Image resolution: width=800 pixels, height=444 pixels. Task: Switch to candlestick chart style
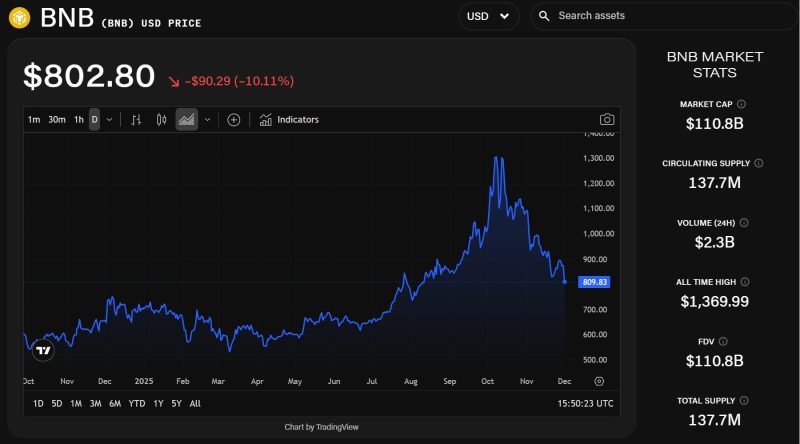(x=161, y=120)
